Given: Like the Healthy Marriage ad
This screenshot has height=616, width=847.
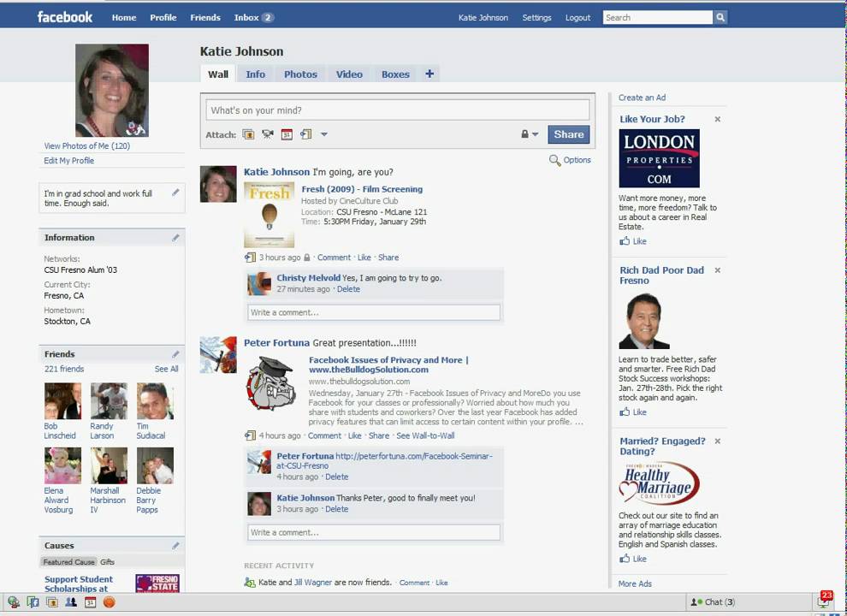Looking at the screenshot, I should pos(632,559).
